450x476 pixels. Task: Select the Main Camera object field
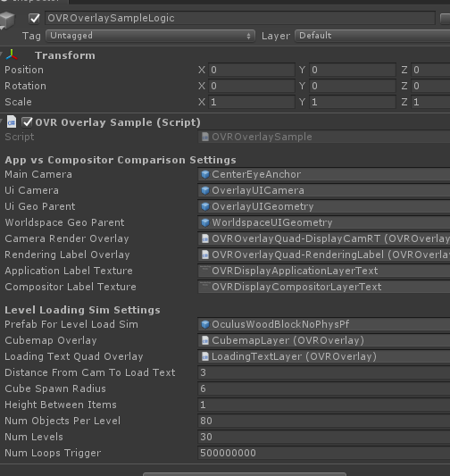(x=324, y=174)
